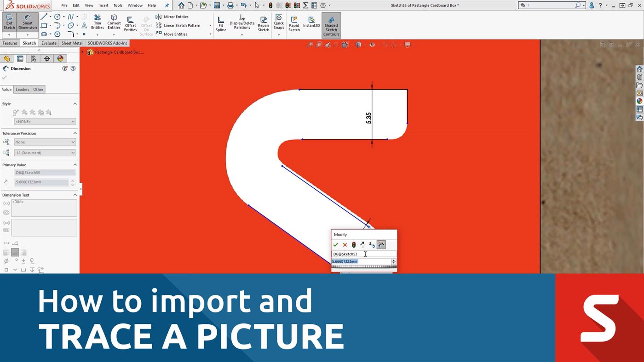Screen dimensions: 644x362
Task: Open the Fit Spline tool
Action: [221, 25]
